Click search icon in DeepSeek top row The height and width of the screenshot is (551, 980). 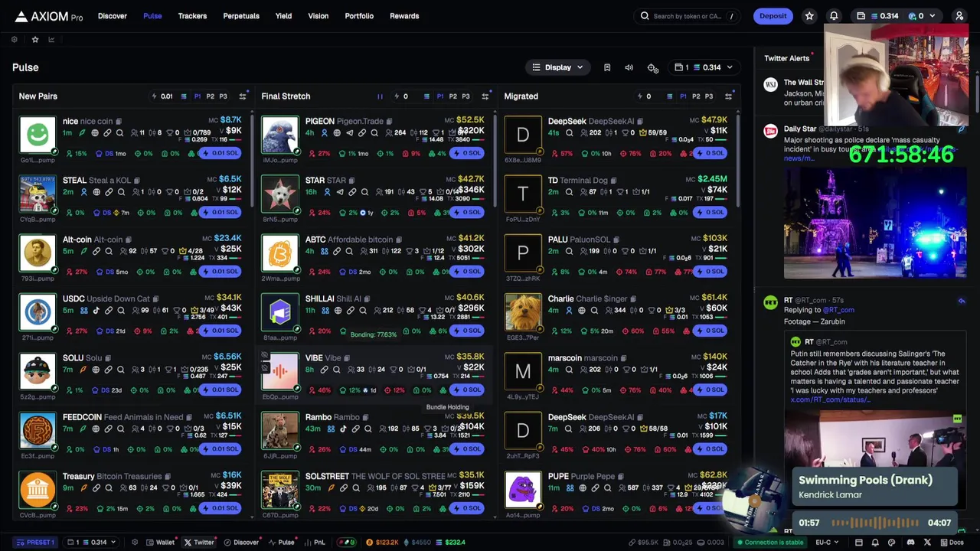tap(569, 133)
